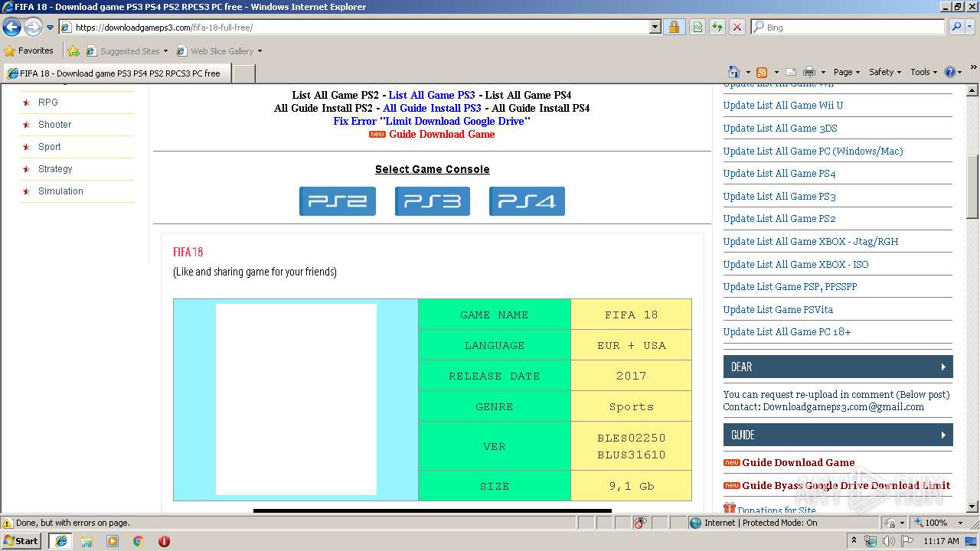Viewport: 980px width, 551px height.
Task: Click the address bar URL field
Action: 354,27
